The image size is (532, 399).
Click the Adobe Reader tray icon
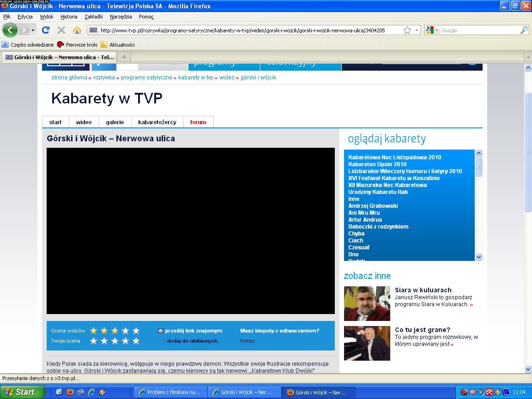pyautogui.click(x=465, y=392)
